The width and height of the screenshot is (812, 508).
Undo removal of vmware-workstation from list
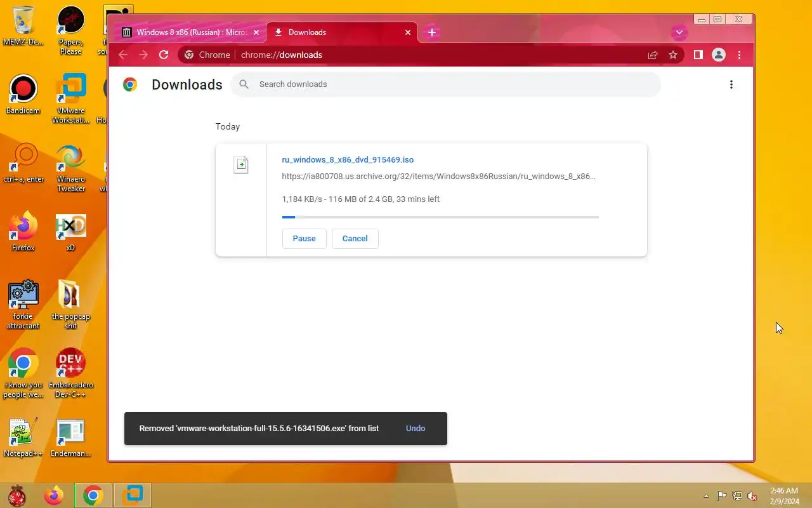[x=416, y=428]
